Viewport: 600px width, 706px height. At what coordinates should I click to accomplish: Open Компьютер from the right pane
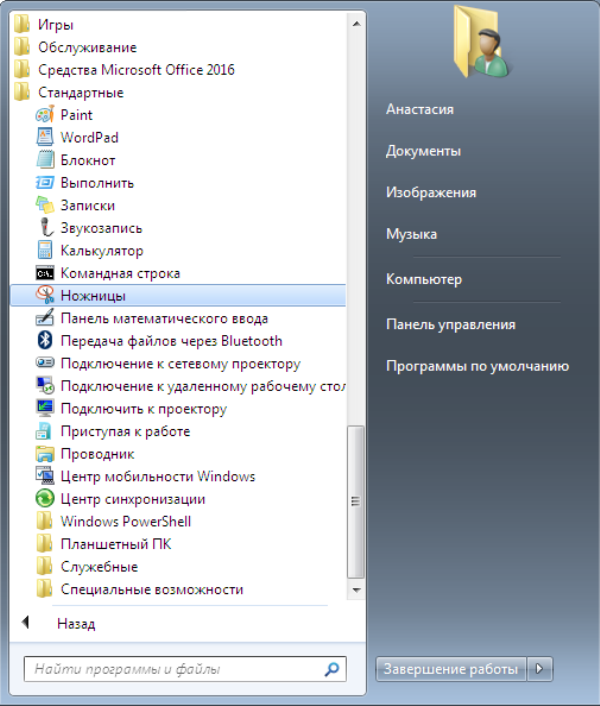tap(424, 279)
